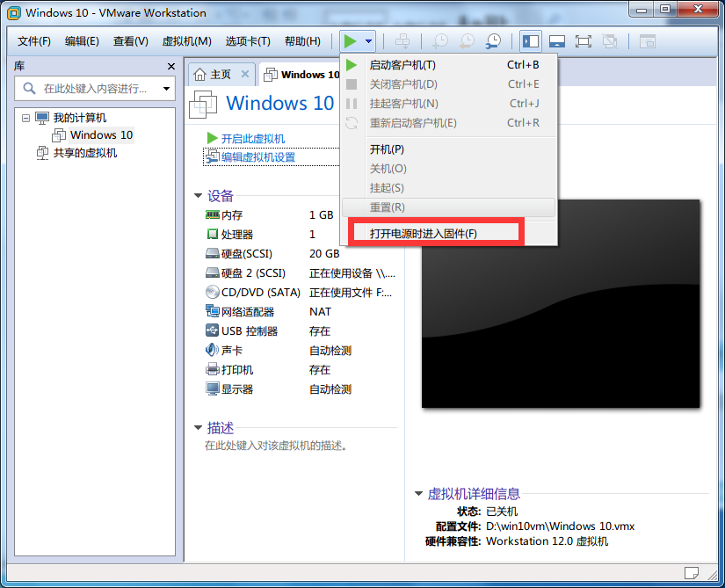Click the network adapter device icon
The width and height of the screenshot is (725, 588).
(212, 312)
